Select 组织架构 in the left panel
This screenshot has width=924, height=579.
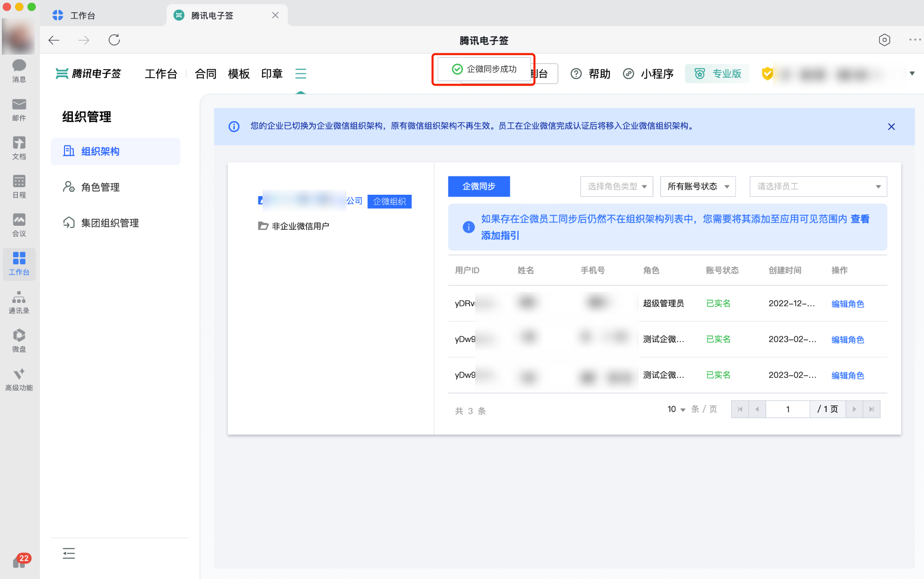(115, 151)
